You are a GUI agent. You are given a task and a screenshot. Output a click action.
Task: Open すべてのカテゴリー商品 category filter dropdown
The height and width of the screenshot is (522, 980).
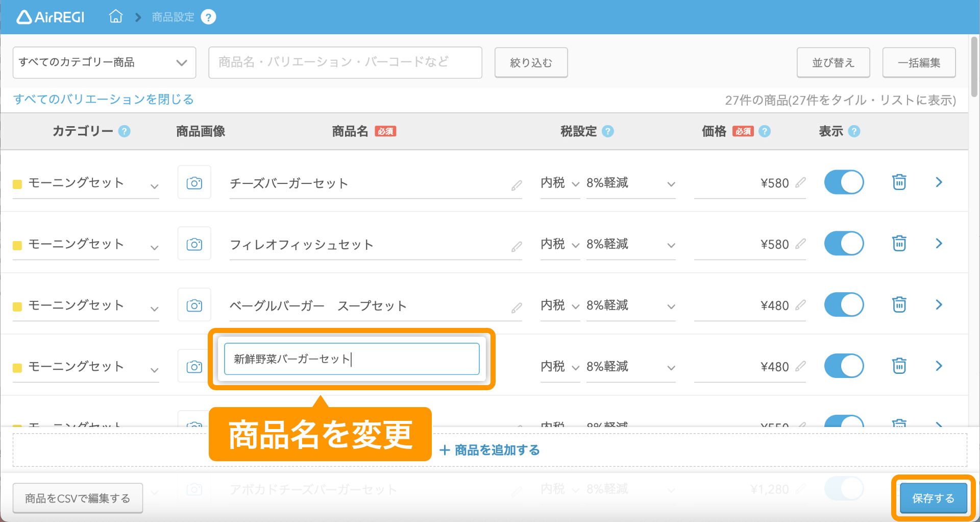pyautogui.click(x=104, y=62)
